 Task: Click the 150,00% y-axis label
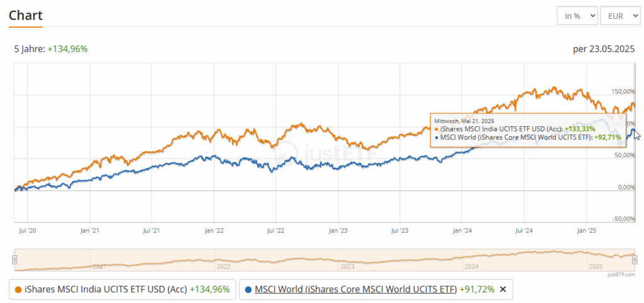pos(623,91)
